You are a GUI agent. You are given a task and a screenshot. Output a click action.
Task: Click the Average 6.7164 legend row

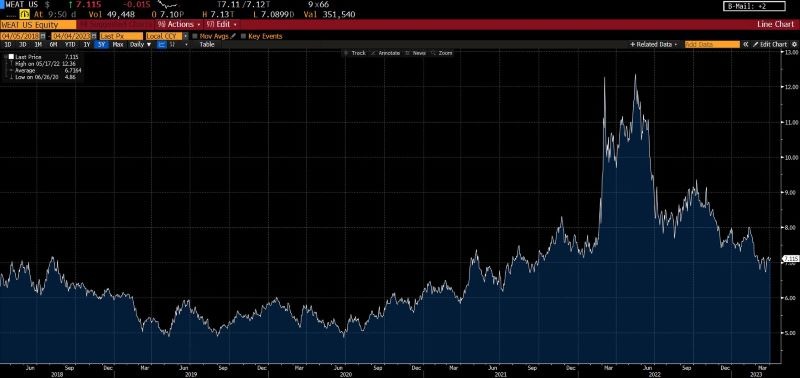[44, 70]
